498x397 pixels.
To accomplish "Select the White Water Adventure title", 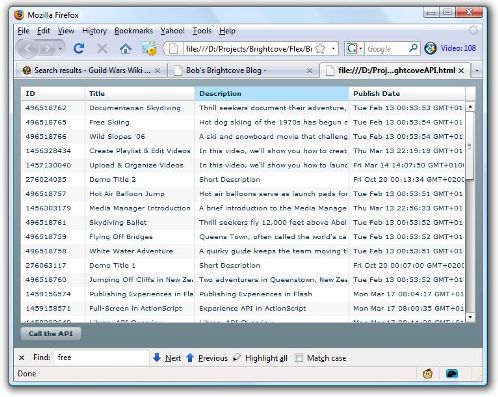I will 131,251.
